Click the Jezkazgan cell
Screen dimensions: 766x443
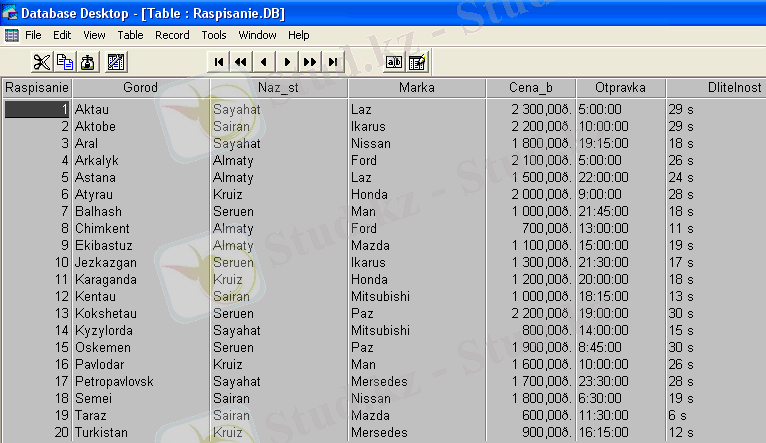pos(141,263)
